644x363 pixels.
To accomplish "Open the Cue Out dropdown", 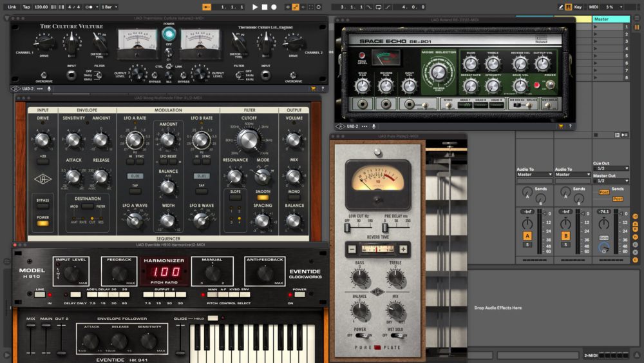I will [x=611, y=168].
